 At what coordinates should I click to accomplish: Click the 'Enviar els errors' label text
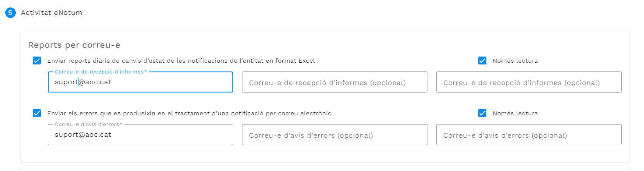coord(189,113)
